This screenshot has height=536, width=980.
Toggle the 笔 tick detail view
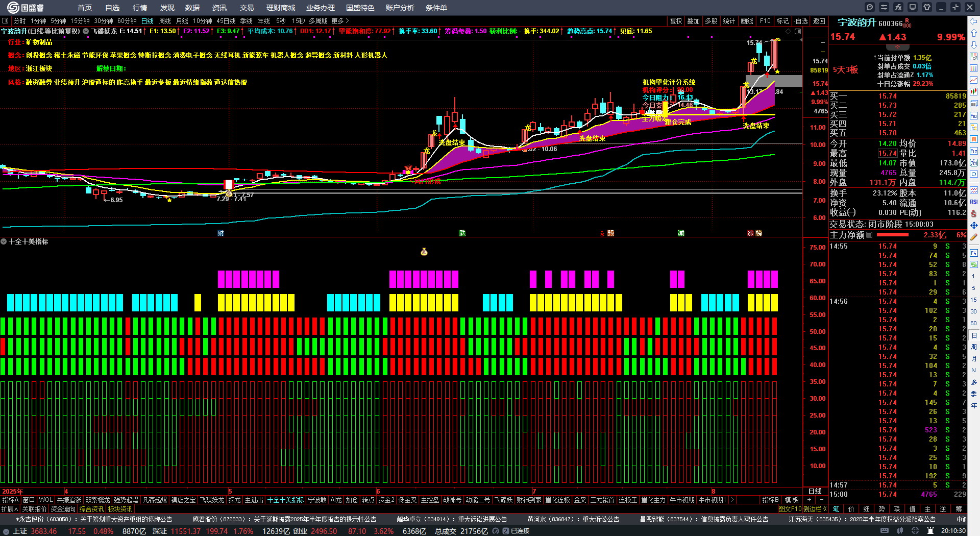click(836, 509)
